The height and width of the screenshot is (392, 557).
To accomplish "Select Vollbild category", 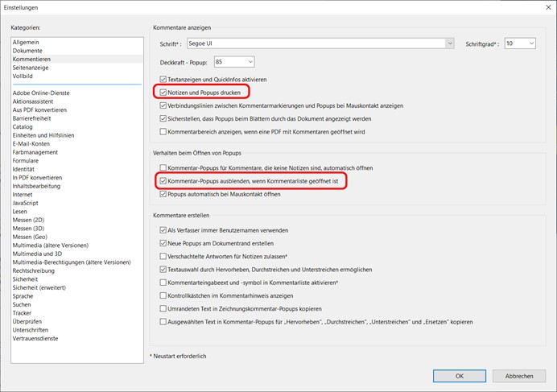I will (x=23, y=76).
